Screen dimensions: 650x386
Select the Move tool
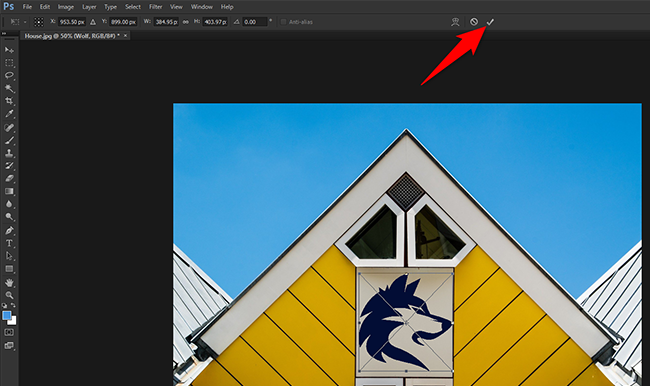tap(9, 50)
